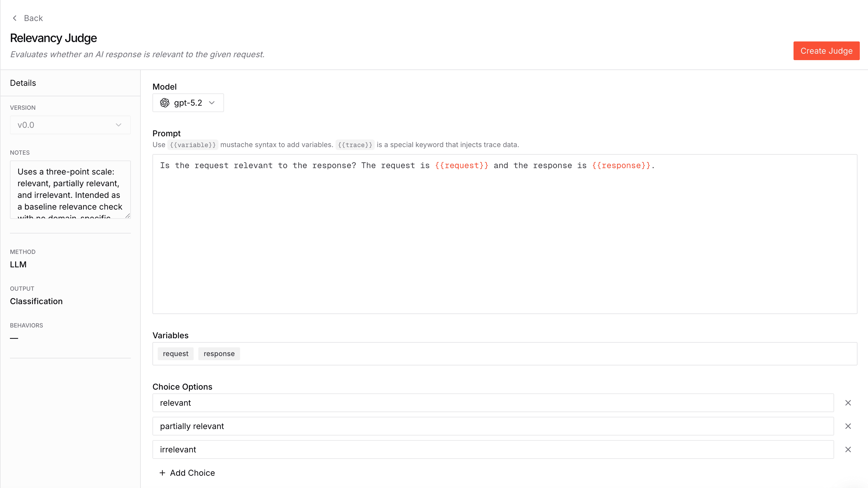Screen dimensions: 868x488
Task: Focus the Notes text area
Action: (x=70, y=189)
